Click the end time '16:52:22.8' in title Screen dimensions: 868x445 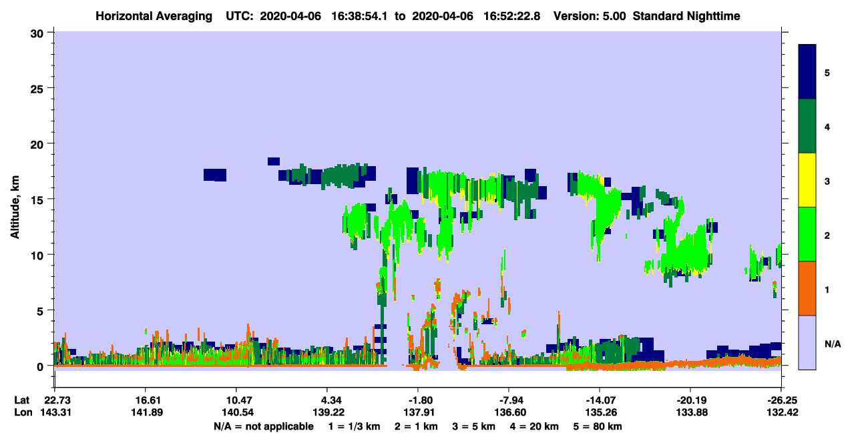pyautogui.click(x=511, y=16)
